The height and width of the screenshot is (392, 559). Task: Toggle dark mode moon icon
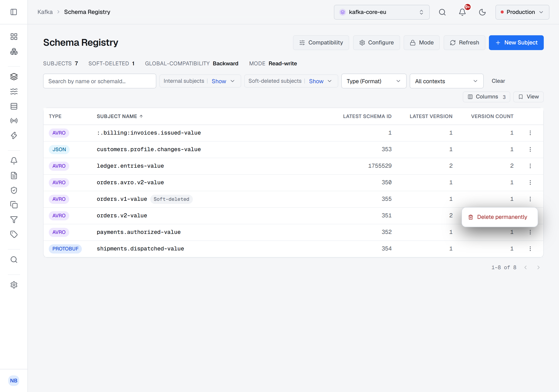click(482, 12)
